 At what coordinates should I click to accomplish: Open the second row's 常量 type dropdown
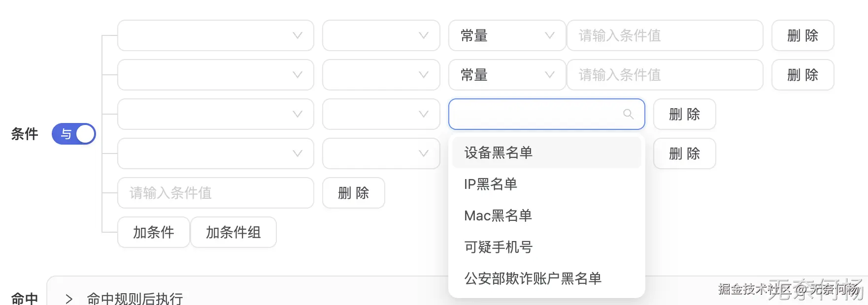pyautogui.click(x=507, y=75)
